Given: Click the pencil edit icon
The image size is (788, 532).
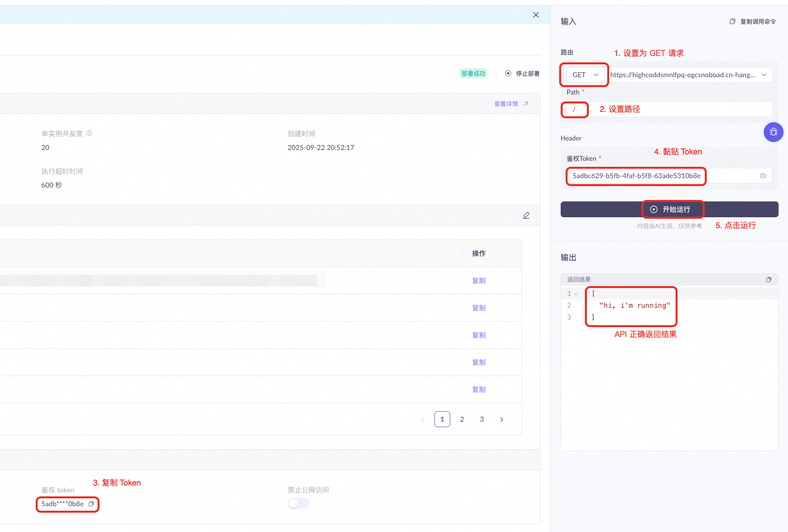Looking at the screenshot, I should tap(526, 215).
